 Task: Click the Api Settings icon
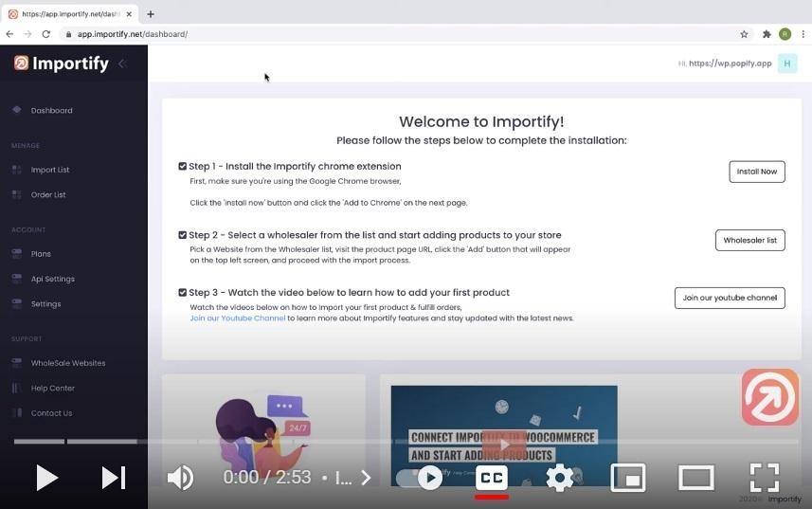tap(16, 278)
